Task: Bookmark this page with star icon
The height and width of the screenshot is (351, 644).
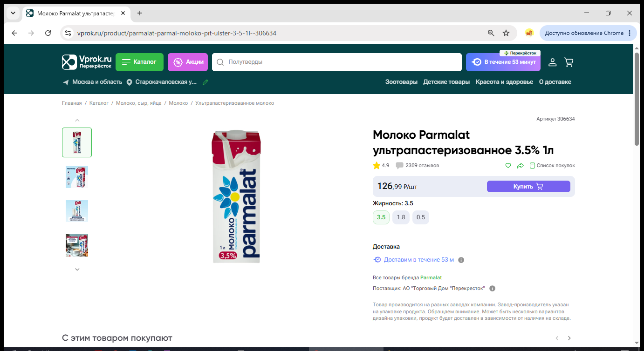Action: tap(506, 33)
